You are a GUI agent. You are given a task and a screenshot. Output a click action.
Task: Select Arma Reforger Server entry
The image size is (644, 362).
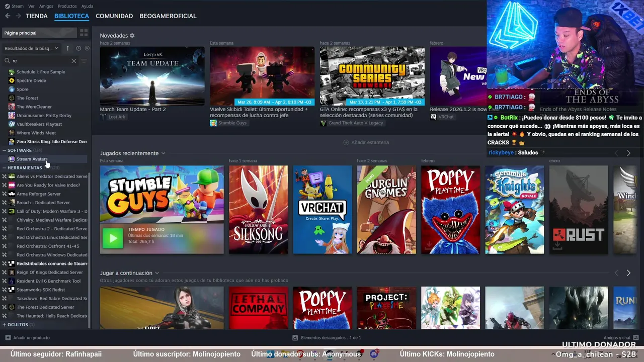pyautogui.click(x=38, y=194)
